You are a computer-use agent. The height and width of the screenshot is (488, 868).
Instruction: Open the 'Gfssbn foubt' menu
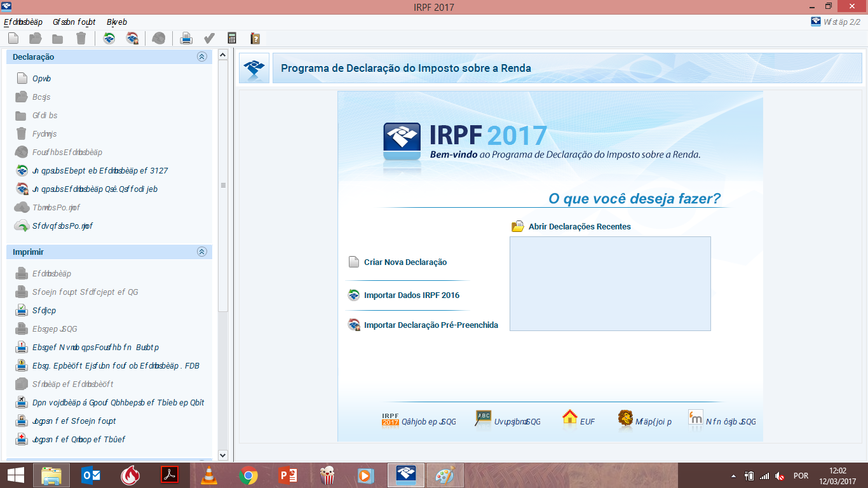74,22
